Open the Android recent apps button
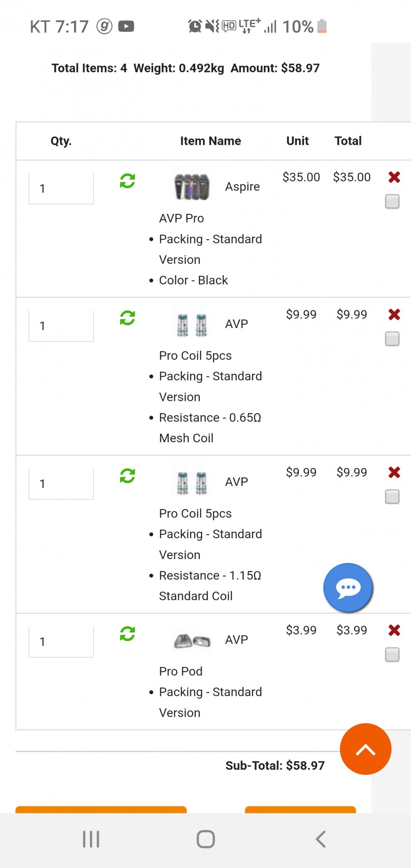This screenshot has width=411, height=868. (91, 839)
